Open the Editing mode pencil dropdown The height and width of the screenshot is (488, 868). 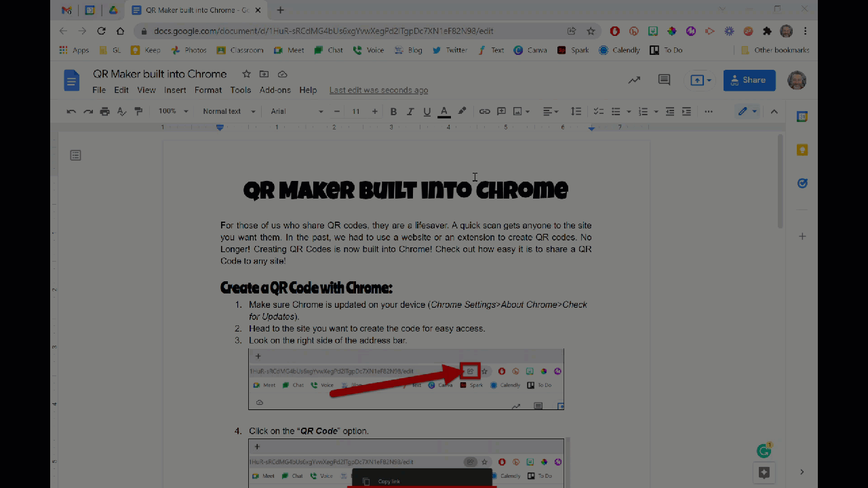coord(748,111)
